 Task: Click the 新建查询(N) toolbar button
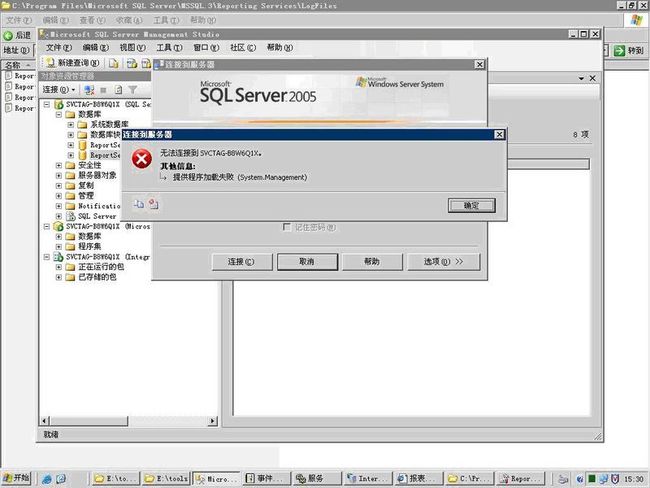pos(73,63)
